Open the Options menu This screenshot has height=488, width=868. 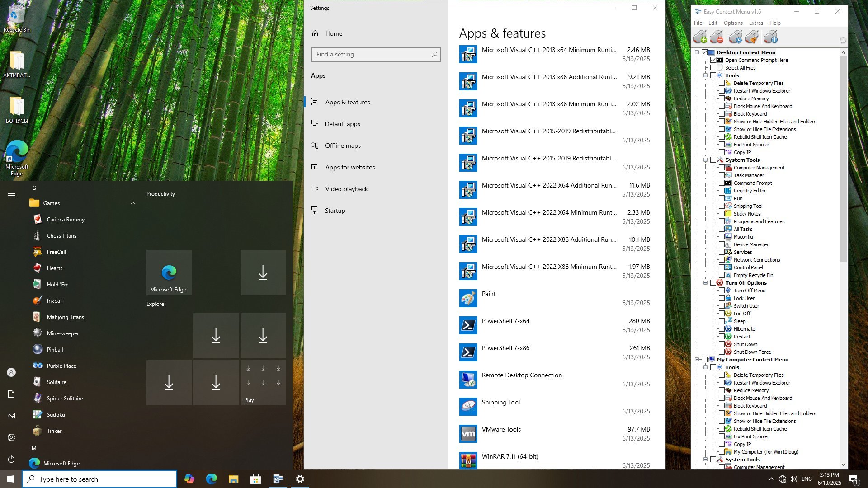[x=733, y=23]
